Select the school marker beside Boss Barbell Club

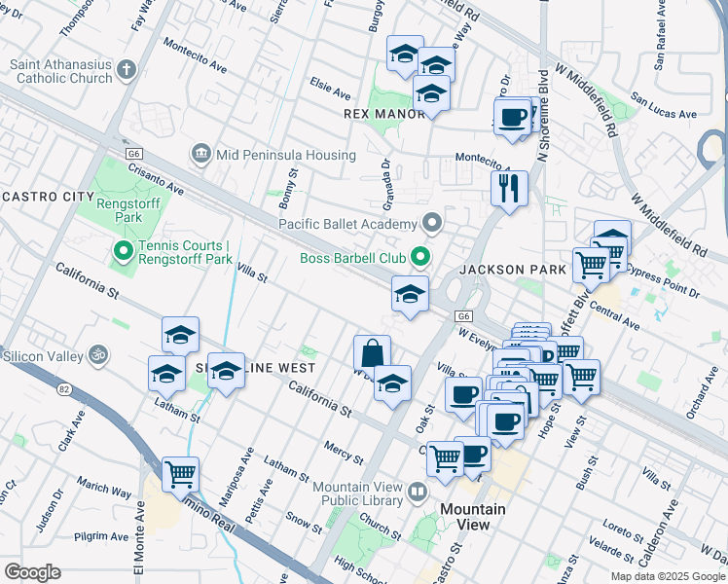410,294
